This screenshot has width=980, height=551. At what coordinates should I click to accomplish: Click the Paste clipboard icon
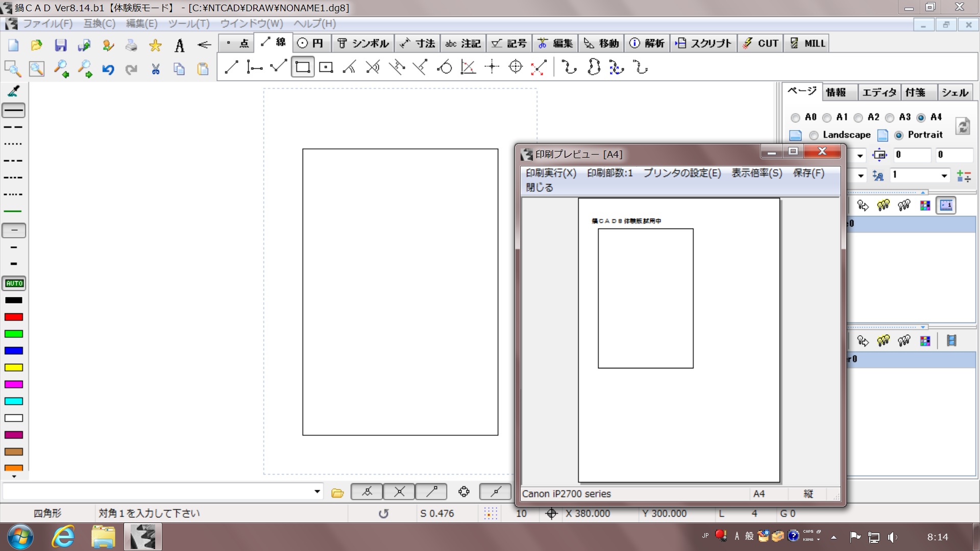tap(203, 69)
